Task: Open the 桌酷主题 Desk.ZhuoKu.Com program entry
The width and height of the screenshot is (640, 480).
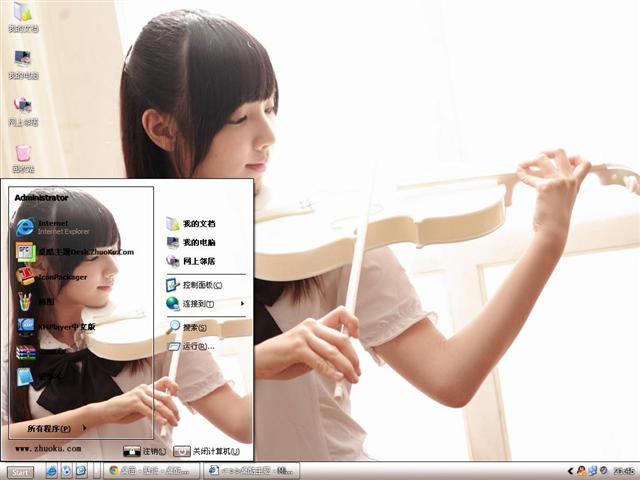Action: pos(75,252)
